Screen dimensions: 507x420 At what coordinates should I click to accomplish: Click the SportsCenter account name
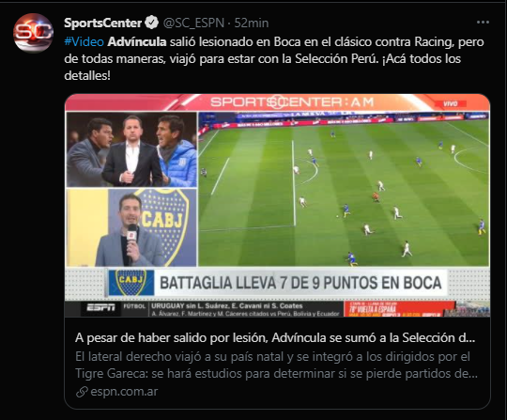click(x=103, y=23)
